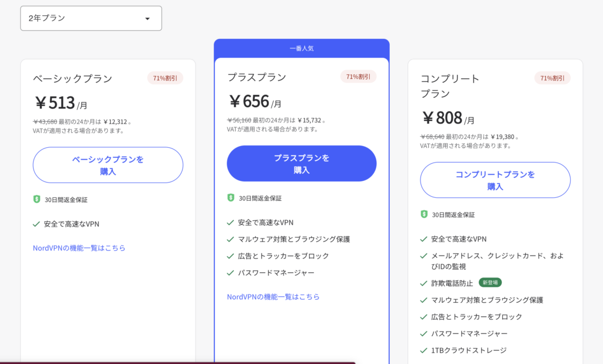
Task: Click the money-back guarantee shield on Basic plan
Action: pos(37,198)
